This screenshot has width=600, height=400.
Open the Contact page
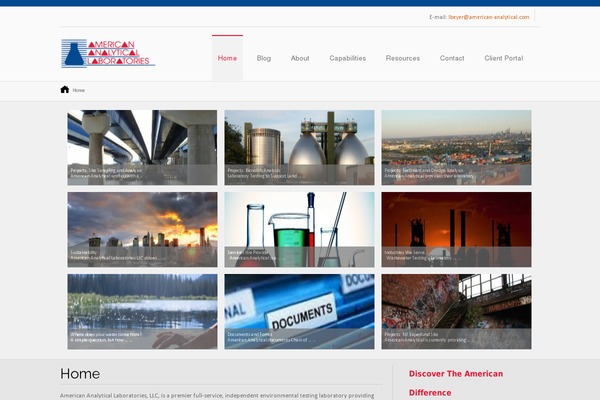tap(452, 58)
